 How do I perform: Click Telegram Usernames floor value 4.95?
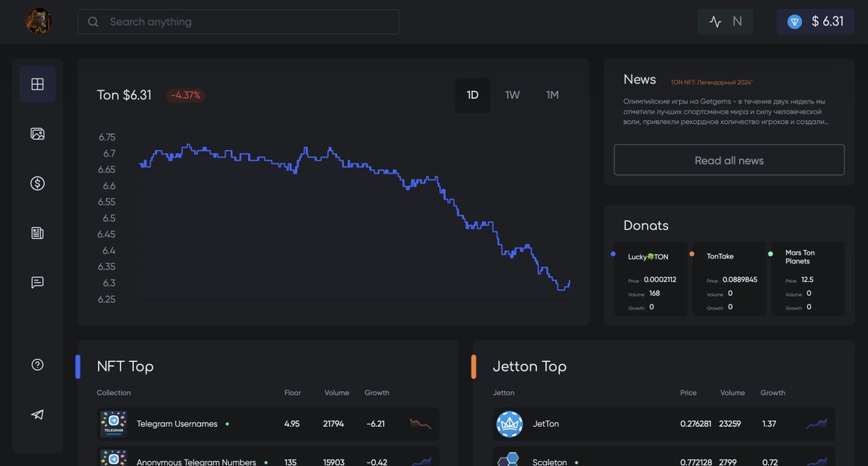[292, 424]
